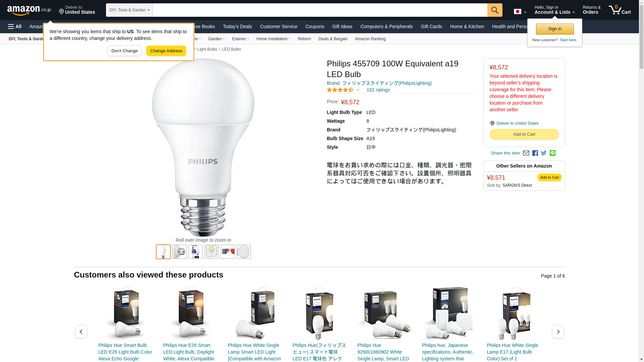Share this item on Twitter

pos(544,153)
